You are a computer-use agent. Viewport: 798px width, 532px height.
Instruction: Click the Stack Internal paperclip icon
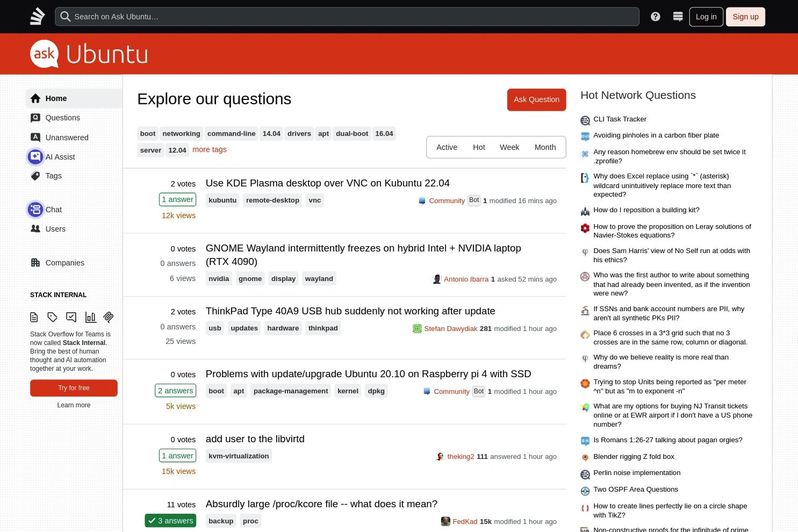click(x=109, y=317)
